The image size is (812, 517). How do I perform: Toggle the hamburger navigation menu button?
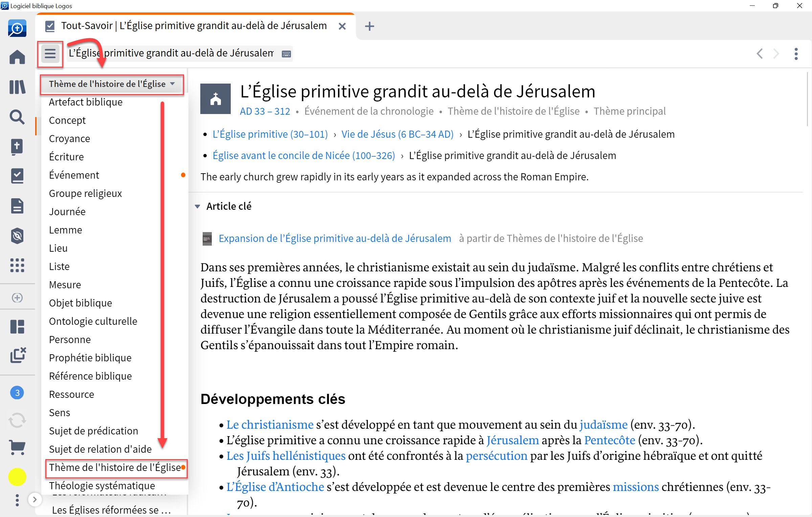50,53
